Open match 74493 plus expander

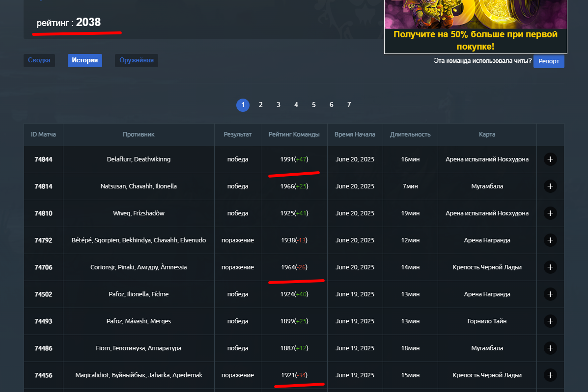pos(550,321)
